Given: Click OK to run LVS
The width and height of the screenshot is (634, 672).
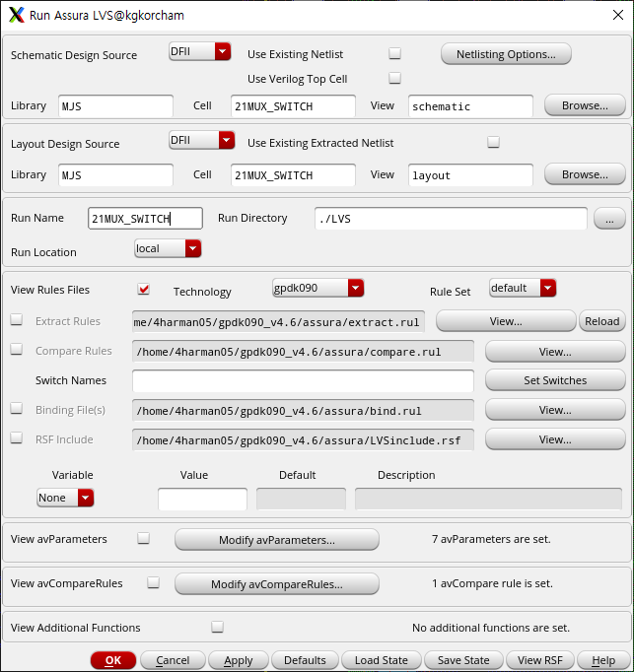Looking at the screenshot, I should click(x=113, y=660).
